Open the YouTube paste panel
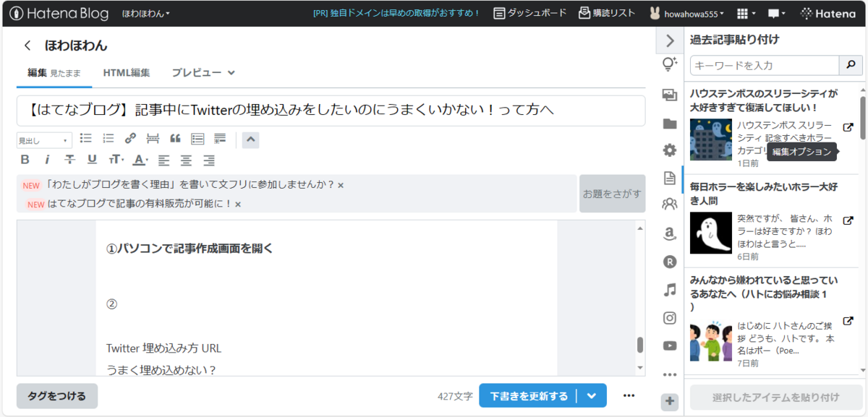The width and height of the screenshot is (868, 417). point(670,345)
